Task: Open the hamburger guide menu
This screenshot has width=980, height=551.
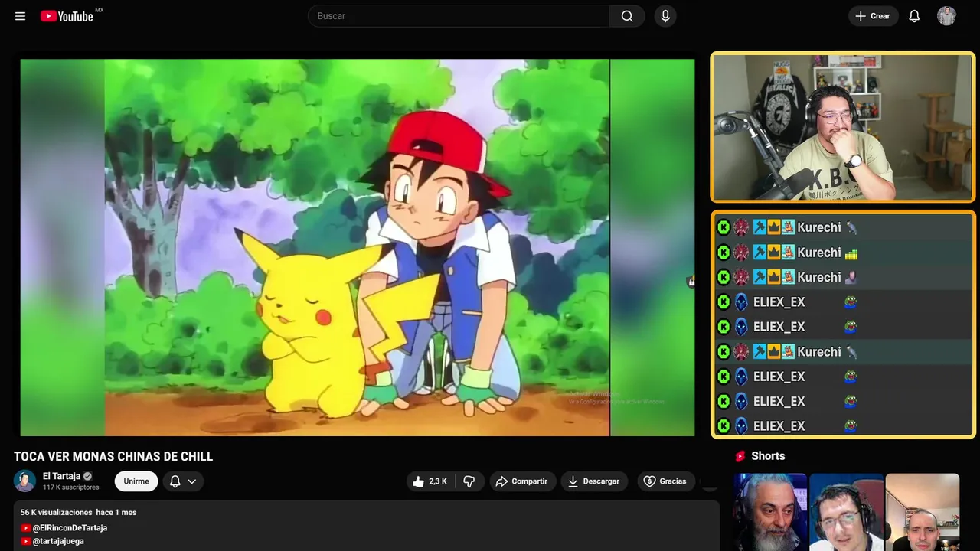Action: click(20, 16)
